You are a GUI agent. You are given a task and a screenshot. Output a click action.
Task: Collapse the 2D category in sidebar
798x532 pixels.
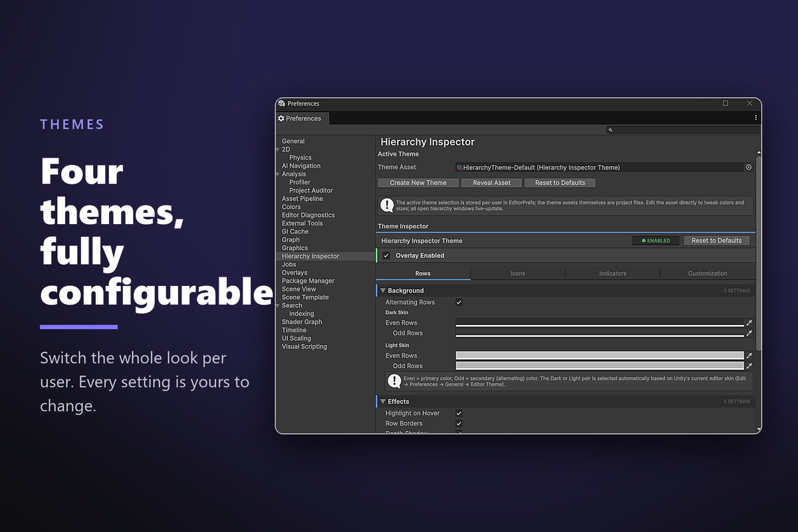278,150
